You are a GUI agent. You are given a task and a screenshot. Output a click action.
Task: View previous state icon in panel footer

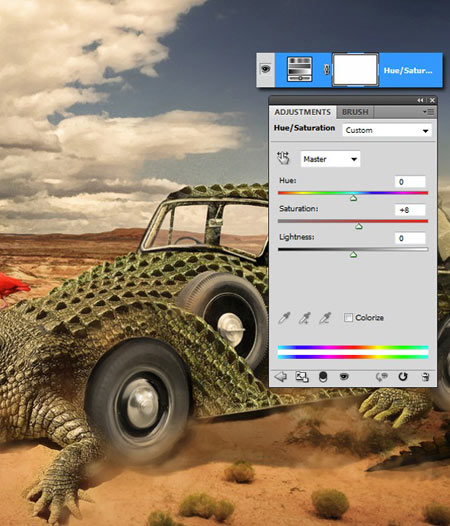coord(381,377)
